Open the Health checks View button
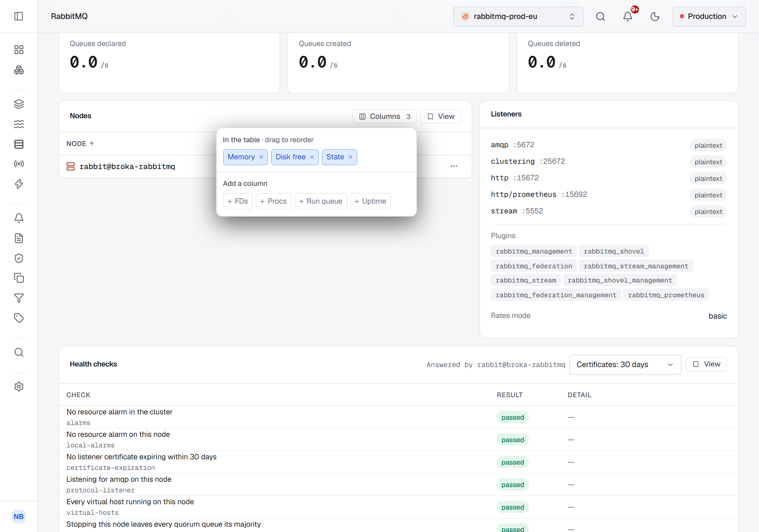This screenshot has height=532, width=759. pos(706,364)
